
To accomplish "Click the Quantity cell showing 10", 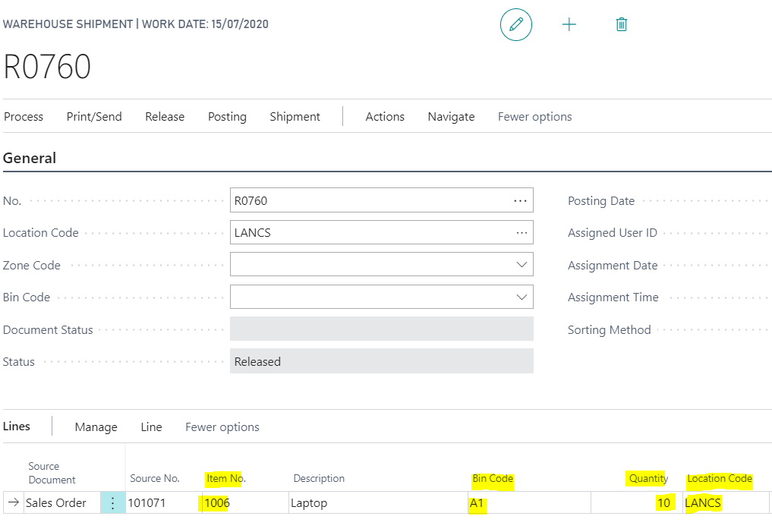I will coord(636,502).
